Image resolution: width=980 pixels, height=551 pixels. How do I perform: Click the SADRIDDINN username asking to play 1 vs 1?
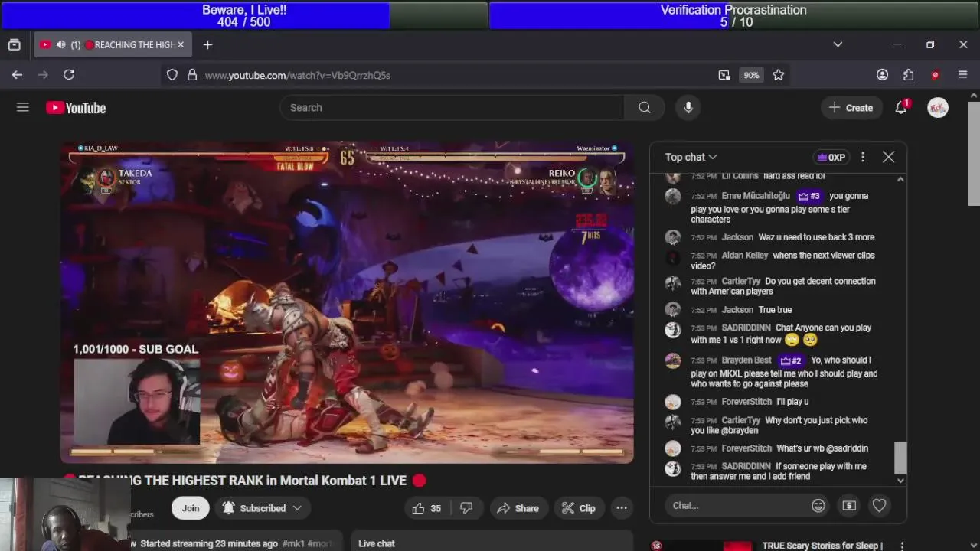(746, 328)
